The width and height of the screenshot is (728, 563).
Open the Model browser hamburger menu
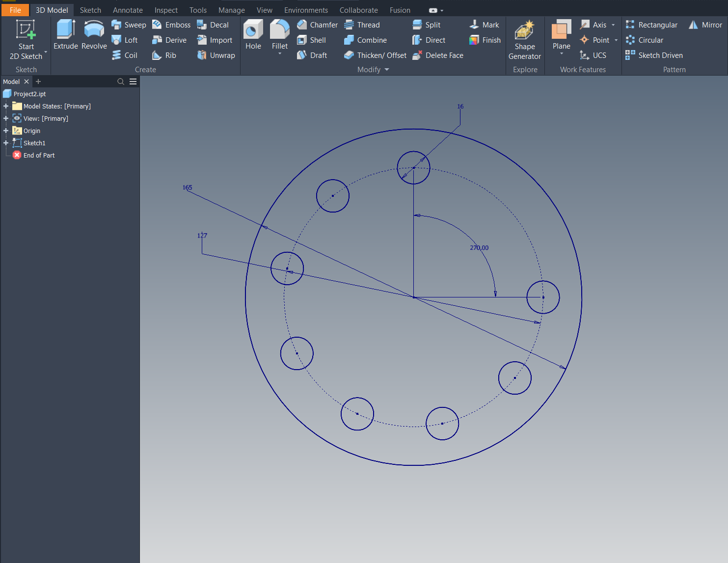(133, 81)
